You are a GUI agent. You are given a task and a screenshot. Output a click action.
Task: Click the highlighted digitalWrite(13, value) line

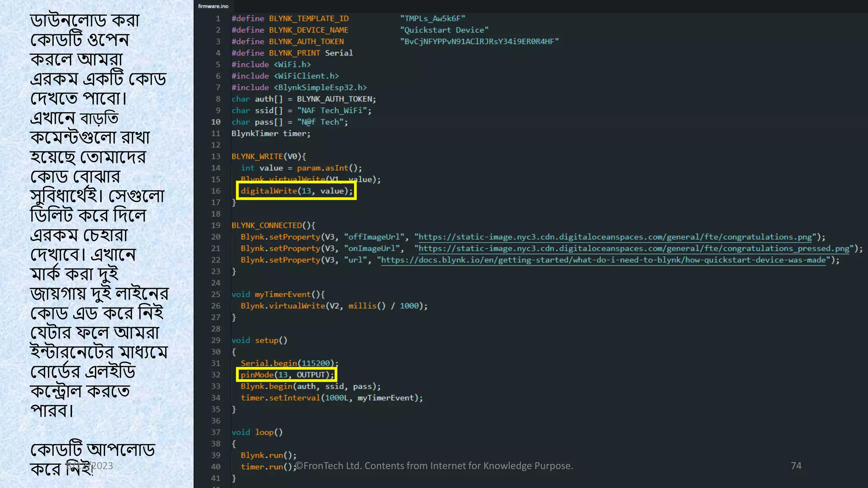296,191
